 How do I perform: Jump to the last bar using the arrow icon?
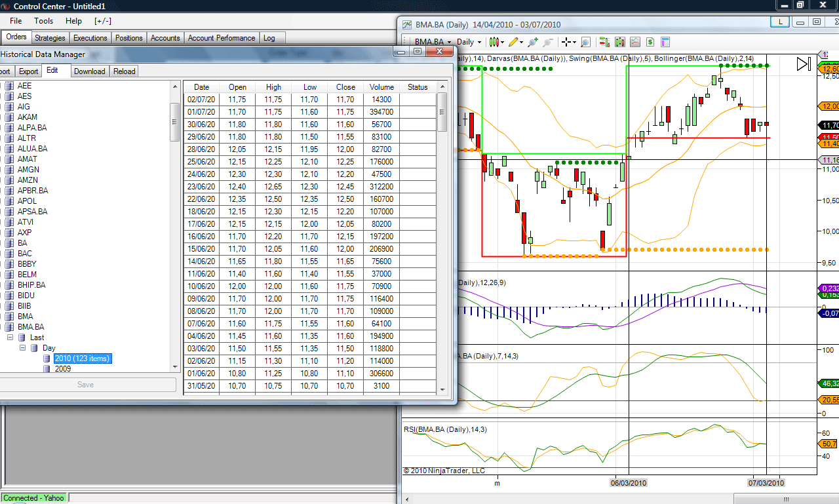(x=804, y=64)
